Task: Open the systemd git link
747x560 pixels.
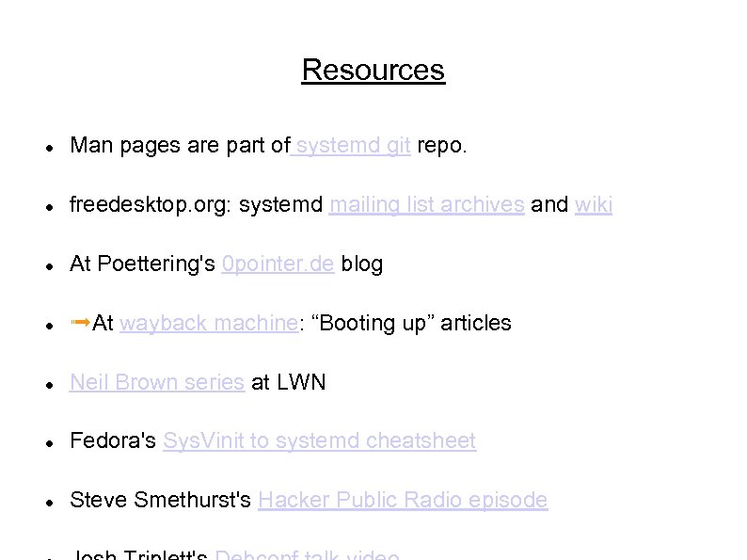Action: tap(353, 145)
